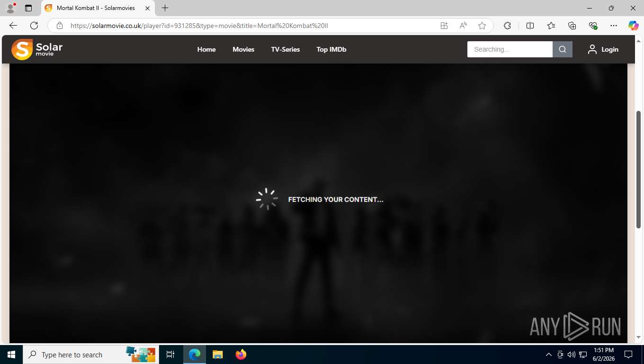This screenshot has width=644, height=364.
Task: Show hidden system tray icons
Action: [549, 355]
